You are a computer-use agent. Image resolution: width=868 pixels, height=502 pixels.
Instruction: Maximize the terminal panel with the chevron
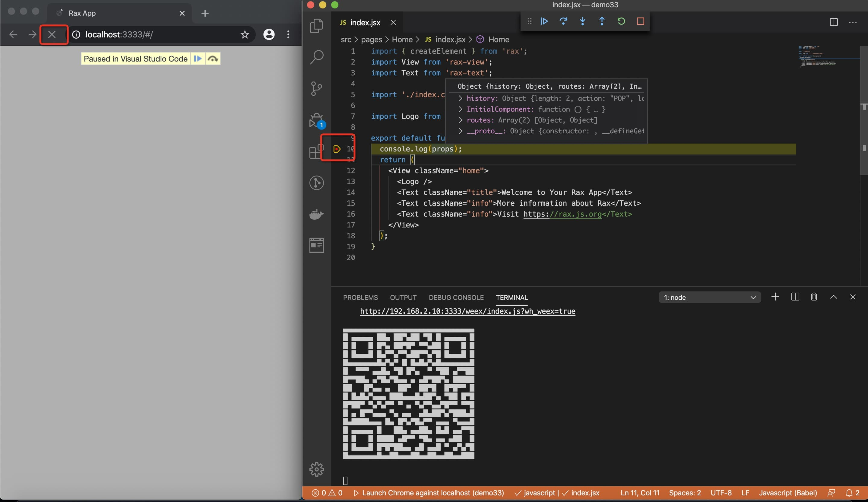pos(833,297)
